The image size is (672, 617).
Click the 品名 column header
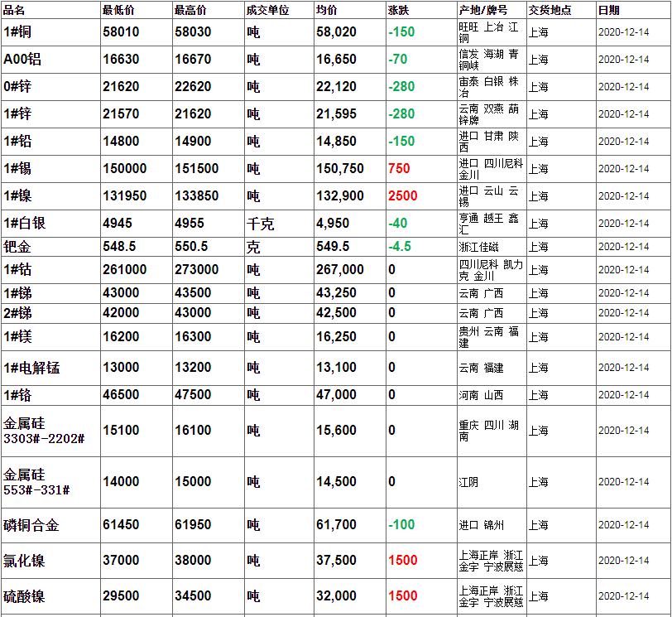tap(15, 10)
